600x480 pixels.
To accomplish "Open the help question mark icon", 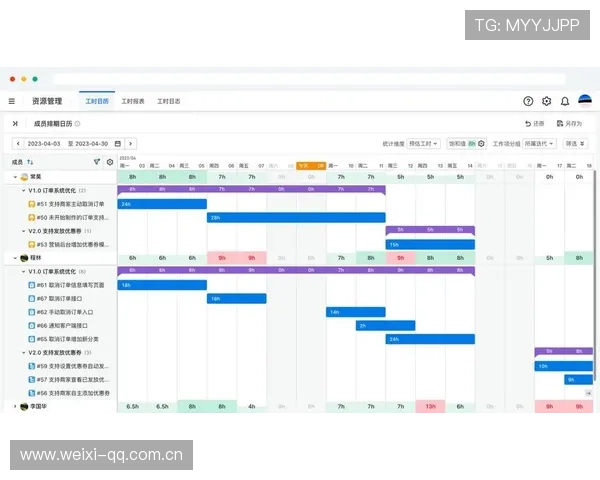I will pos(528,101).
